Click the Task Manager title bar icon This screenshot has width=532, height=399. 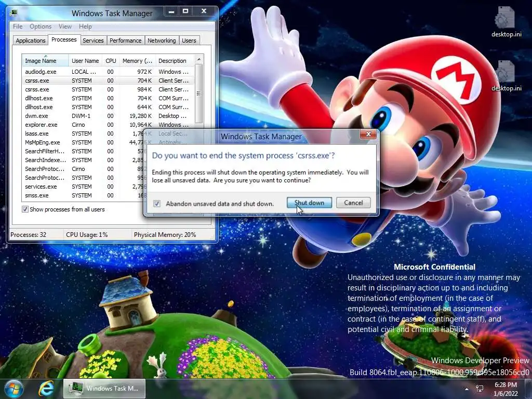point(14,13)
